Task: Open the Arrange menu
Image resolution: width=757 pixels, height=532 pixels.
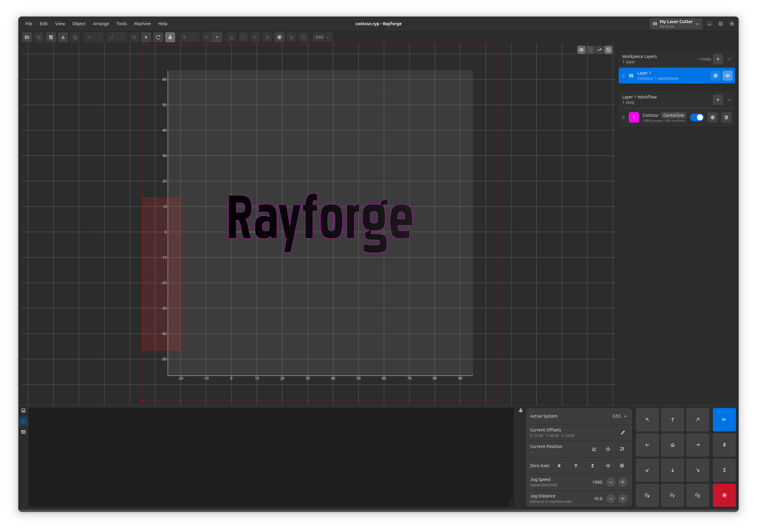Action: pyautogui.click(x=101, y=23)
